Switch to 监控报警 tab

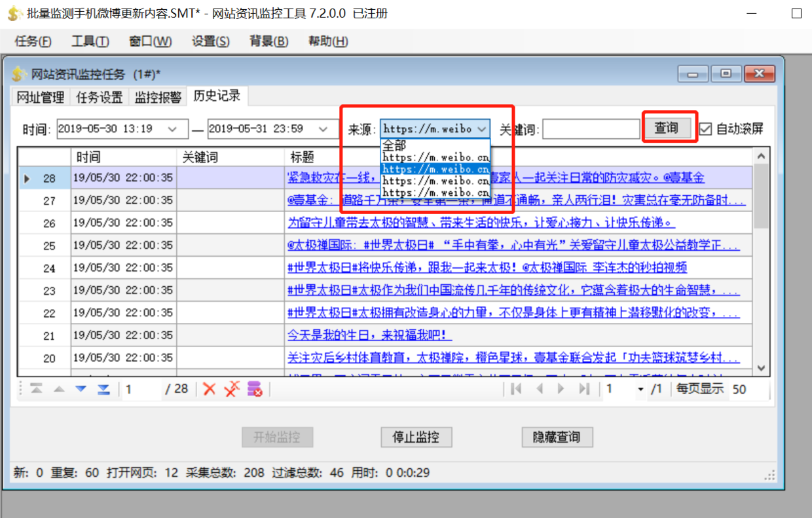coord(158,98)
